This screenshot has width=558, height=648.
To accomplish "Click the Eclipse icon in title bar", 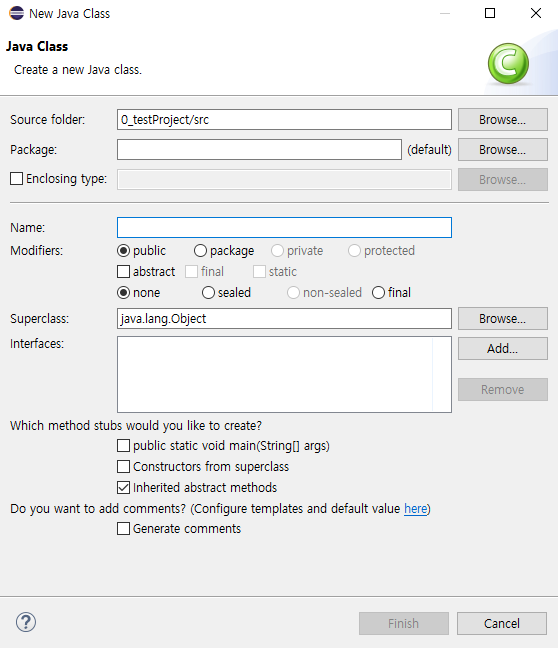I will click(17, 13).
